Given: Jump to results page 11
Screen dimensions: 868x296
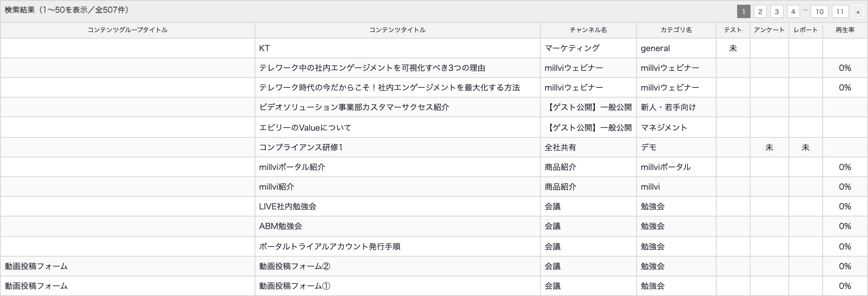Looking at the screenshot, I should pos(840,11).
